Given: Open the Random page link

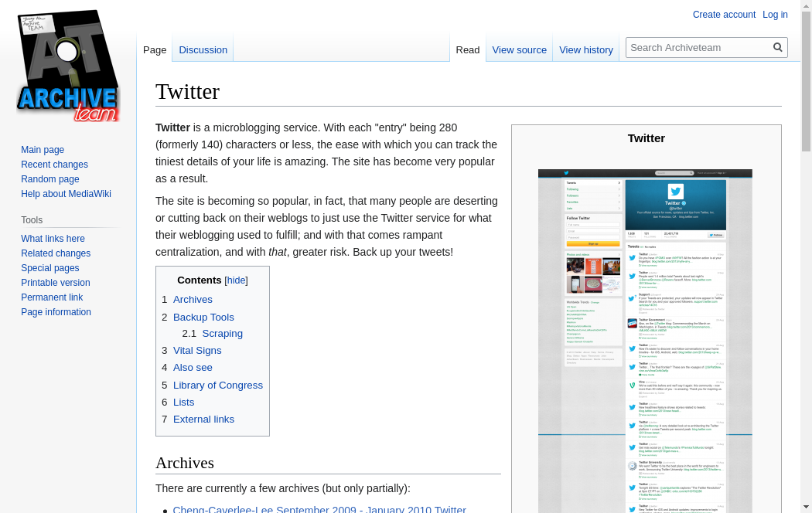Looking at the screenshot, I should (50, 179).
